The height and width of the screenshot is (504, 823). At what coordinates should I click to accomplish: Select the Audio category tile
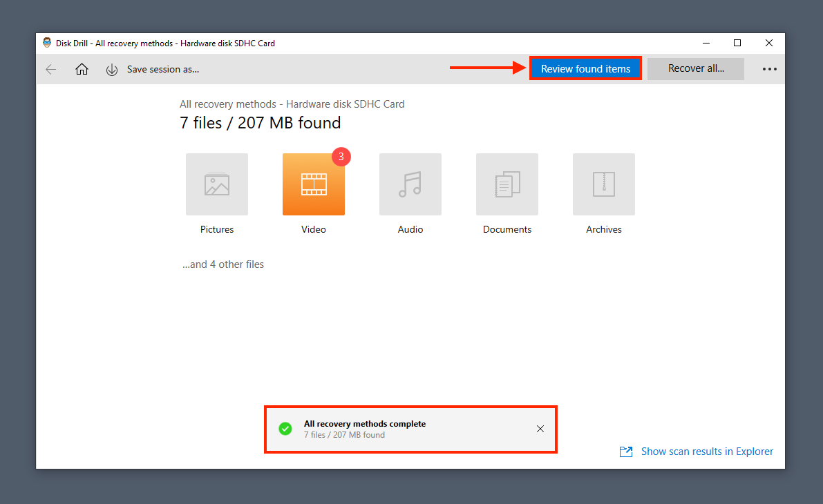pyautogui.click(x=410, y=184)
